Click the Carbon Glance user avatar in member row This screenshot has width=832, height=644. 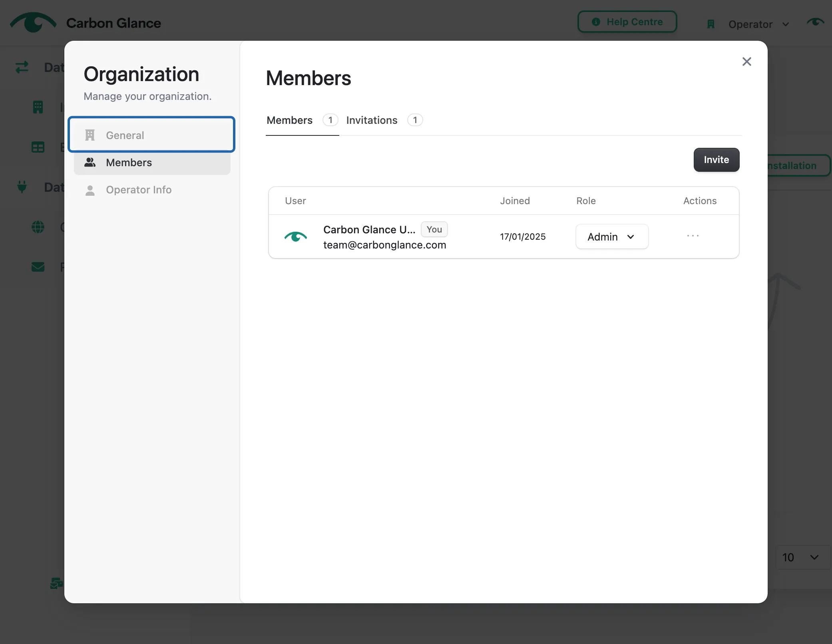(x=295, y=237)
